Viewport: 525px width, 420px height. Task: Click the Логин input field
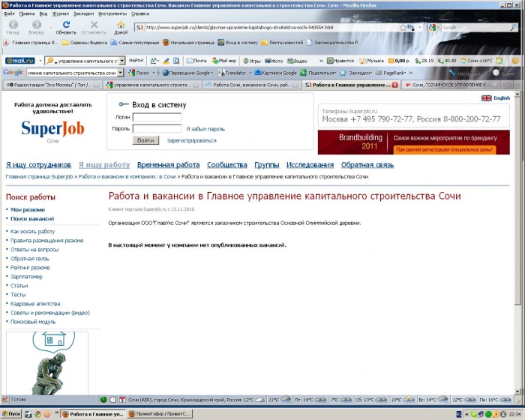point(157,117)
